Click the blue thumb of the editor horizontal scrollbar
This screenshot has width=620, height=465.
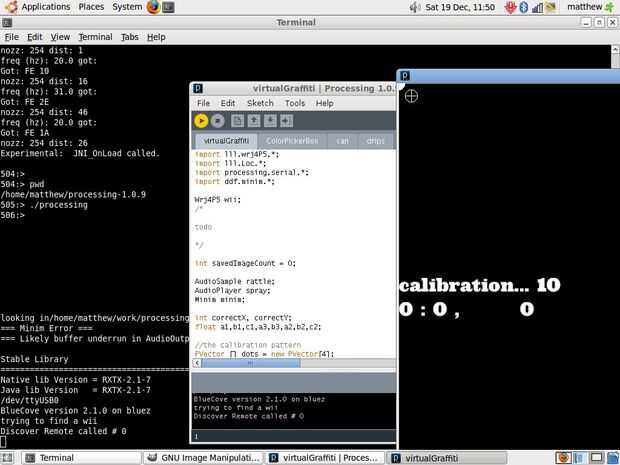pyautogui.click(x=251, y=363)
